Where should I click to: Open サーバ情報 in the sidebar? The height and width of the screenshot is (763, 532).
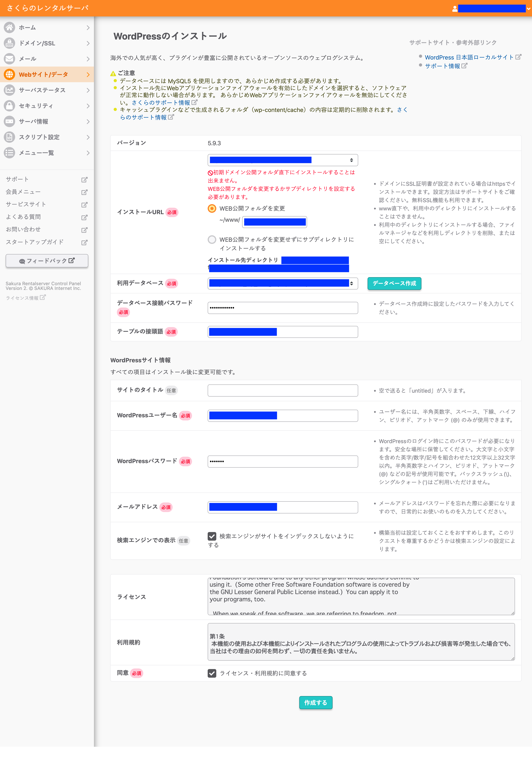(x=47, y=121)
